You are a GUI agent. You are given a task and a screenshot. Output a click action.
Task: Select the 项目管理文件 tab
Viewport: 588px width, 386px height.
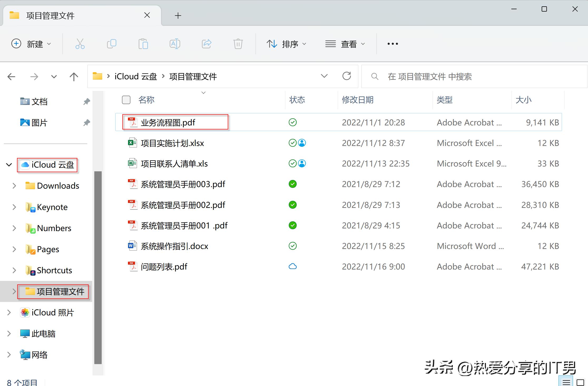(x=51, y=15)
